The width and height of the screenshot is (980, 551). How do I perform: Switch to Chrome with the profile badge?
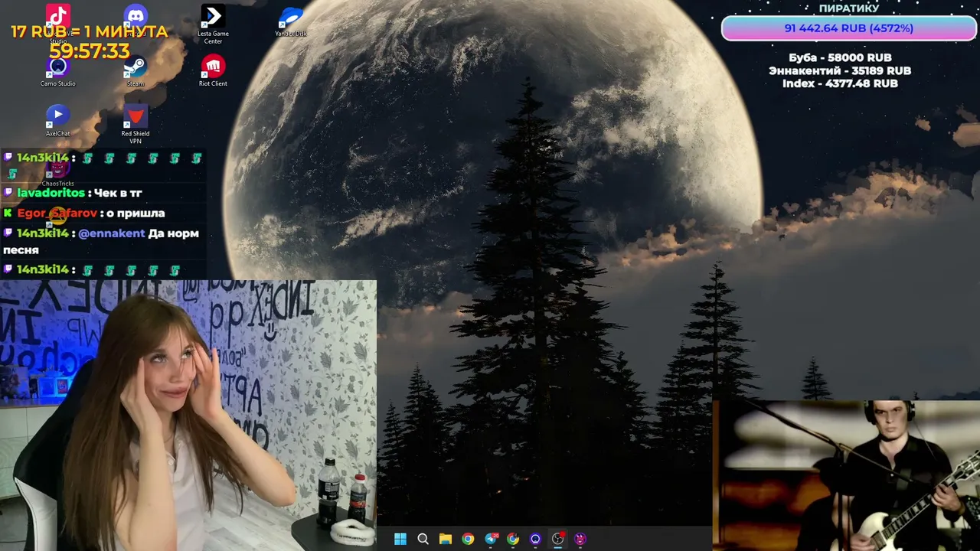tap(513, 539)
